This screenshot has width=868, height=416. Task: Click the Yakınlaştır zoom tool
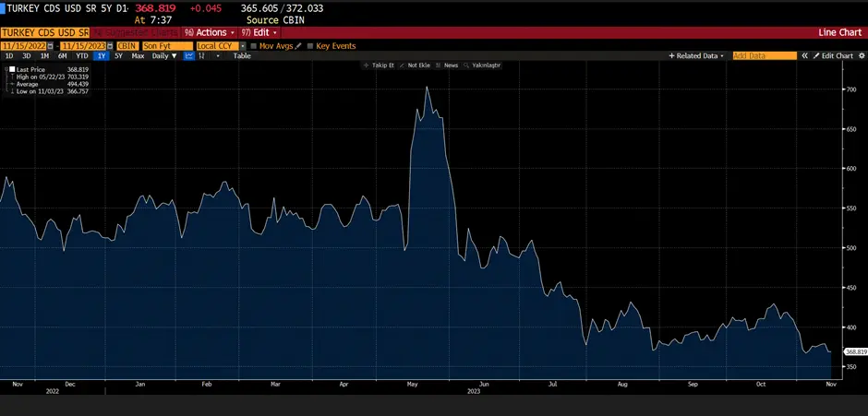[x=482, y=65]
